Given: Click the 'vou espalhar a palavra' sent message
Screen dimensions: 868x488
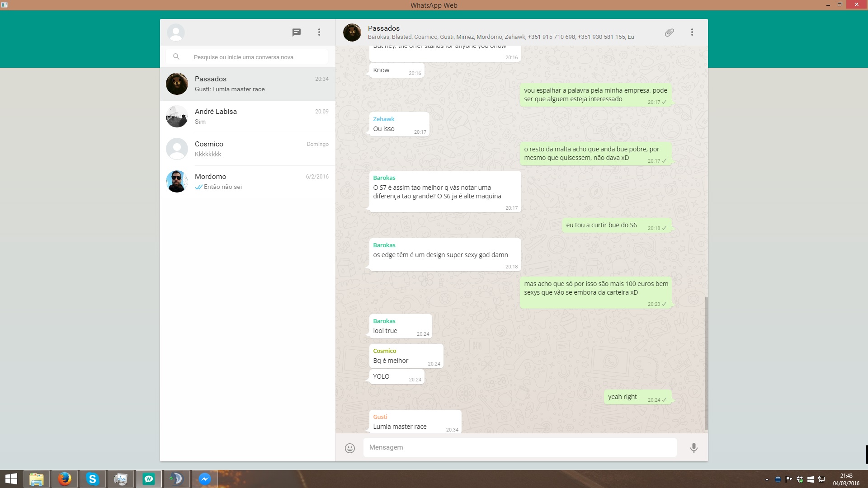Looking at the screenshot, I should (x=595, y=95).
